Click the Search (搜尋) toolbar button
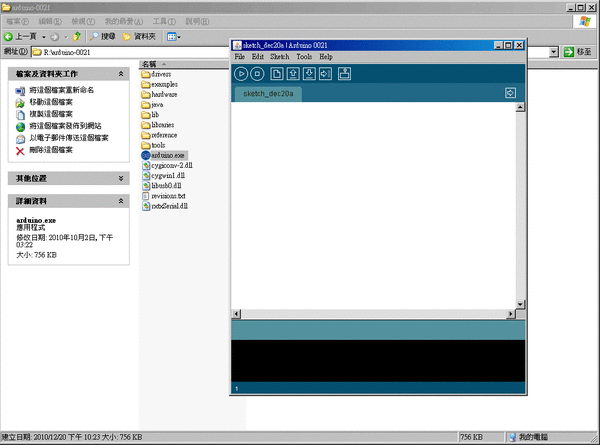The height and width of the screenshot is (445, 600). point(103,37)
